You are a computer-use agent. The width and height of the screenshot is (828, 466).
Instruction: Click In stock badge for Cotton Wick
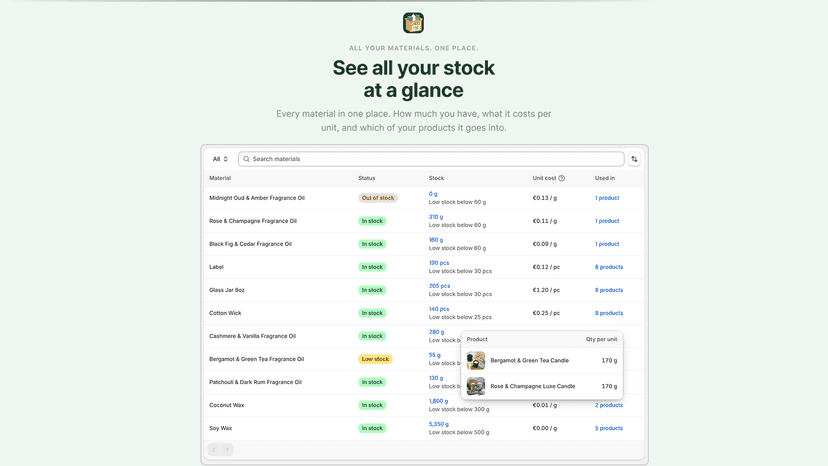[x=372, y=313]
